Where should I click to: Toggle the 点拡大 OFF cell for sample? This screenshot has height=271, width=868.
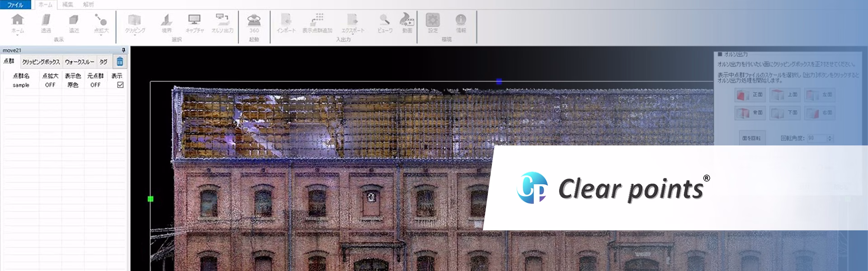tap(50, 85)
